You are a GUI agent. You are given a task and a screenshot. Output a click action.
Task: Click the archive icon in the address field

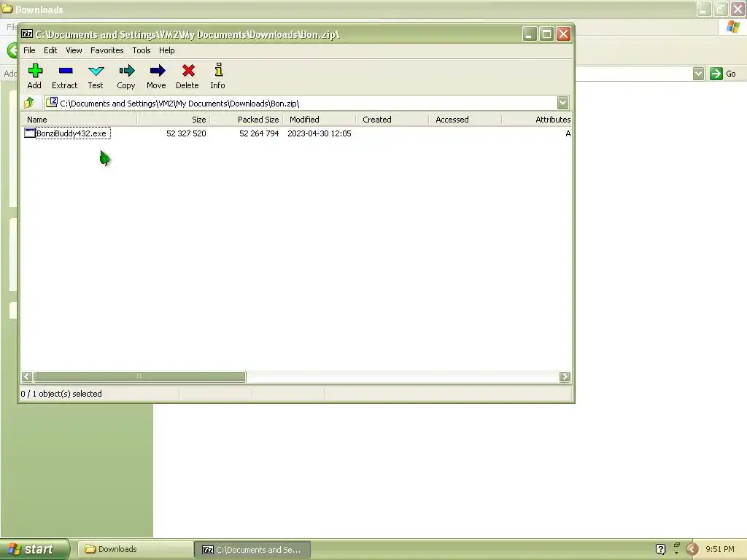click(x=52, y=102)
